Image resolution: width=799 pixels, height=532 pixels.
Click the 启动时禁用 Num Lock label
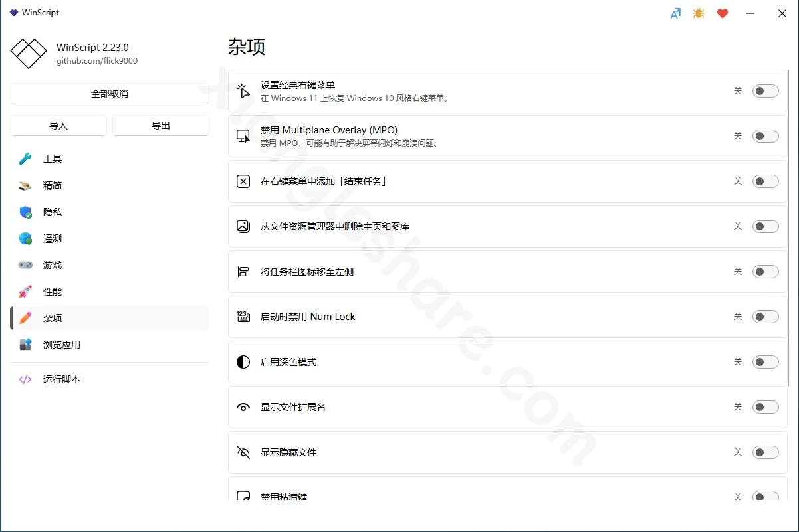coord(308,317)
